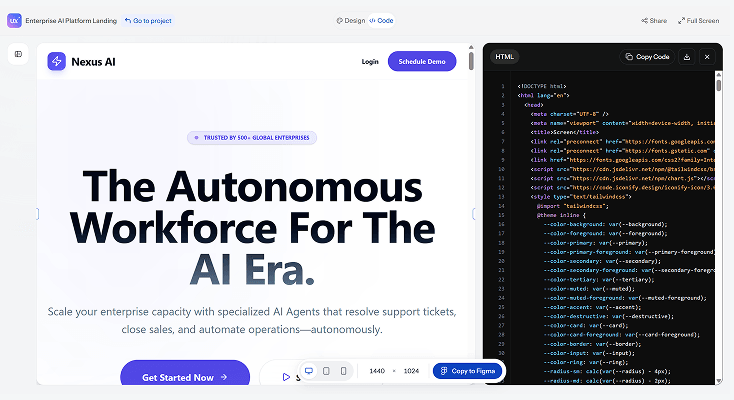This screenshot has height=400, width=734.
Task: Close the code panel
Action: tap(707, 57)
